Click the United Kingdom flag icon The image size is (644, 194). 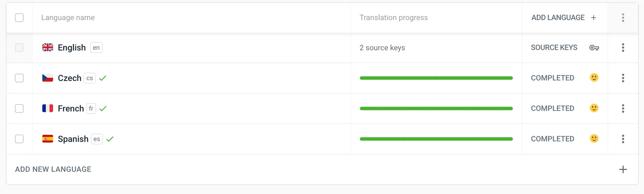48,48
